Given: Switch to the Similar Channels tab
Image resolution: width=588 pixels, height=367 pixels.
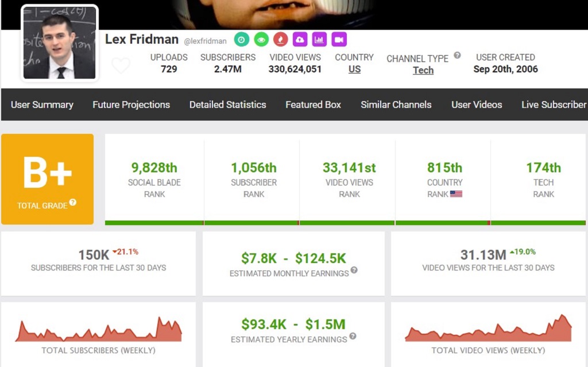Looking at the screenshot, I should click(x=396, y=105).
